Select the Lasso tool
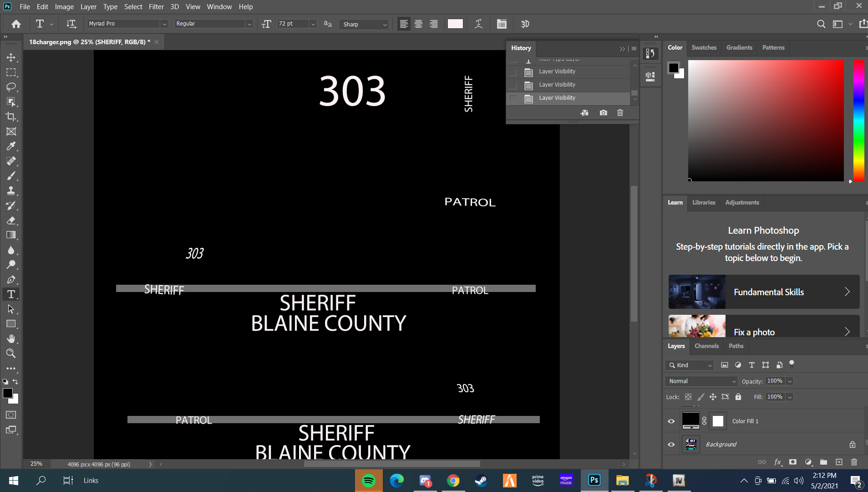Viewport: 868px width, 492px height. tap(11, 87)
